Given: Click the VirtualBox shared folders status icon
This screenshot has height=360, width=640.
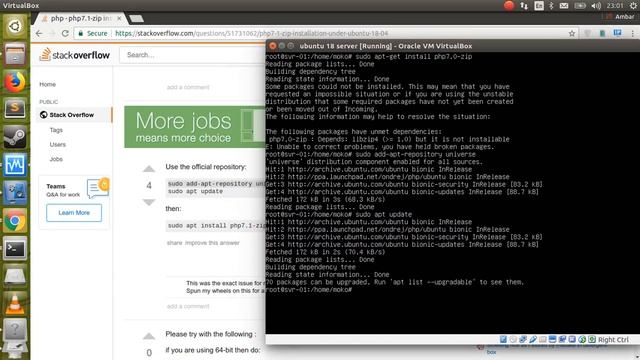Looking at the screenshot, I should (x=543, y=340).
